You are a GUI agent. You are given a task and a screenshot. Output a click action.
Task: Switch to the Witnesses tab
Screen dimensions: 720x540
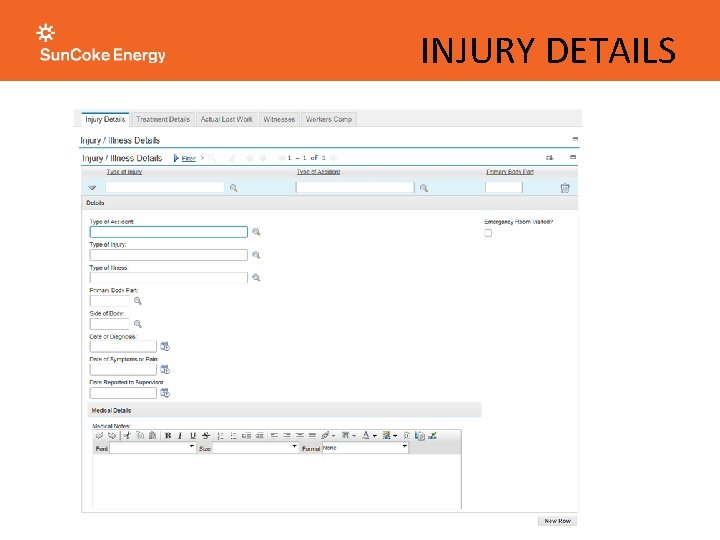279,119
